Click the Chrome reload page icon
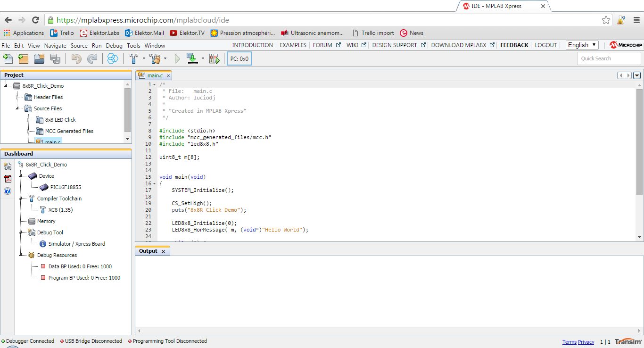Viewport: 644px width, 348px height. (x=35, y=20)
